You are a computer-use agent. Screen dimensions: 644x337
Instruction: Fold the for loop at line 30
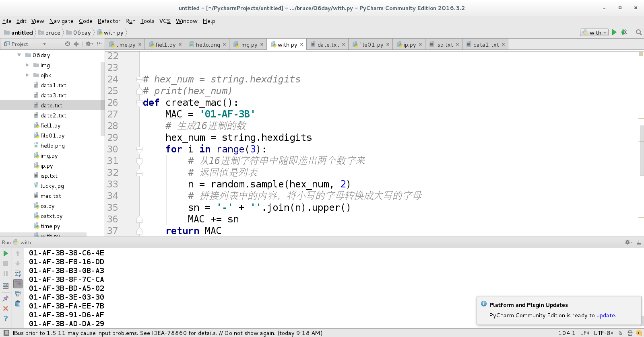[x=139, y=149]
